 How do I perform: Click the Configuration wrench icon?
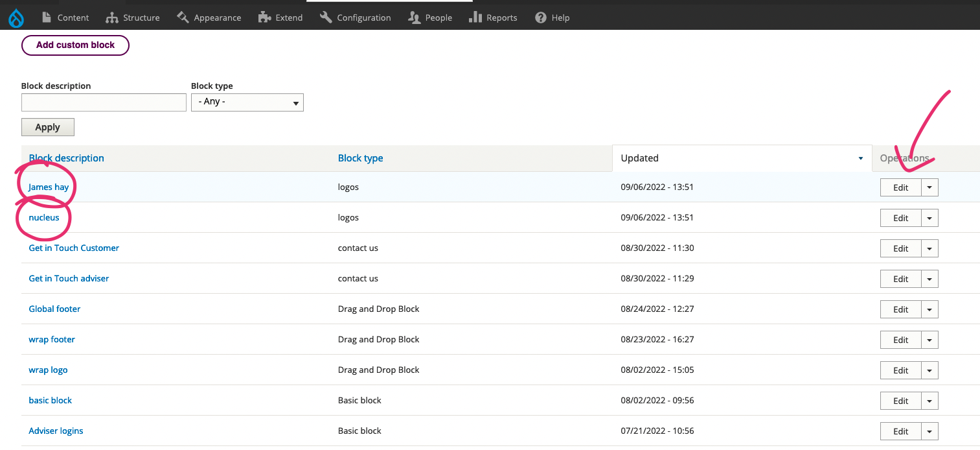[326, 18]
